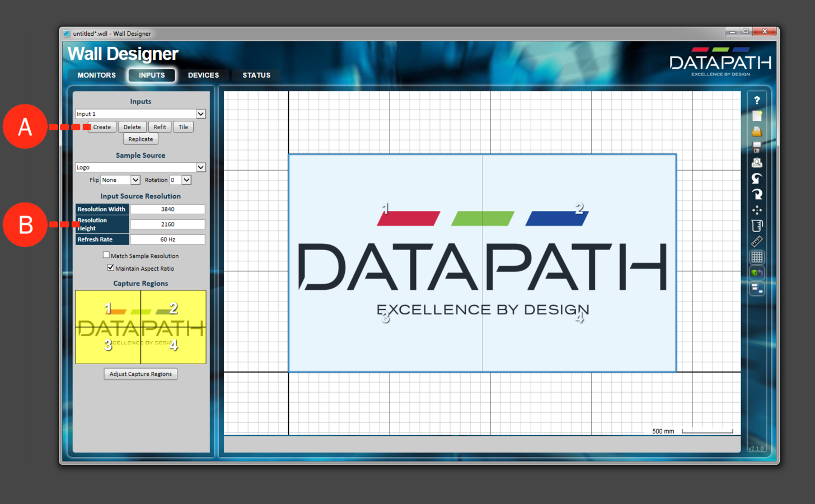Redo the last undone action

point(757,194)
